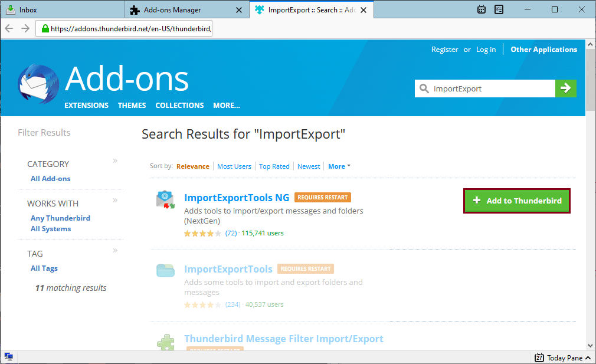The height and width of the screenshot is (364, 596).
Task: Open Other Applications link
Action: [544, 50]
